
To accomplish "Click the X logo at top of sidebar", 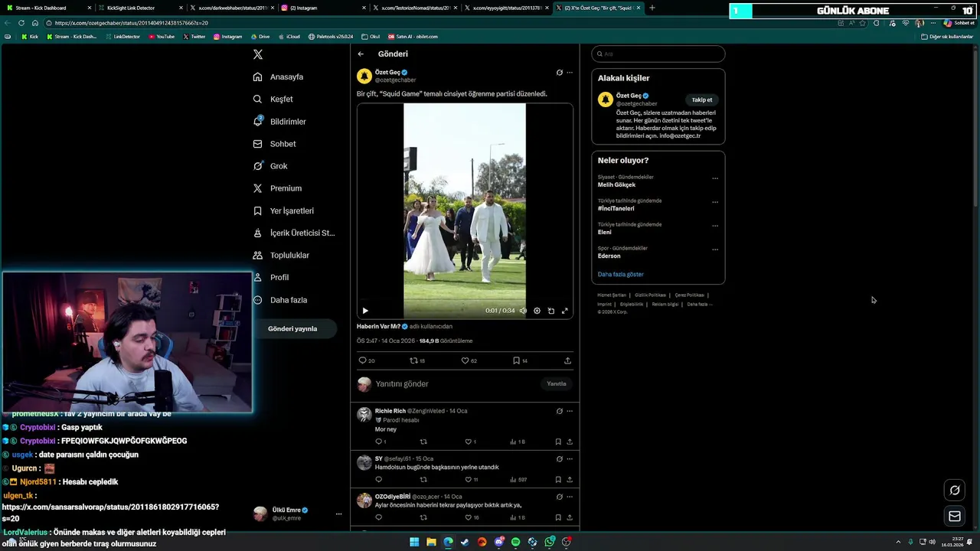I will pos(258,54).
